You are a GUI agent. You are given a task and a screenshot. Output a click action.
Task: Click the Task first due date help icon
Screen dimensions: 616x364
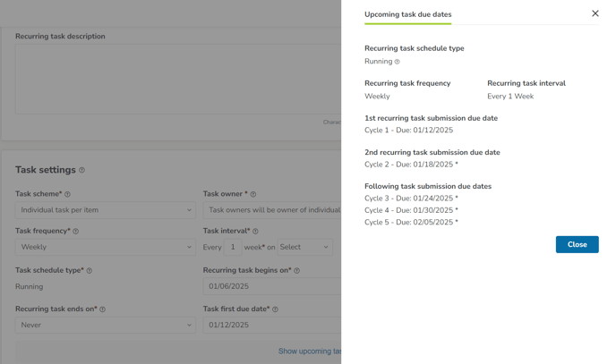click(x=276, y=309)
